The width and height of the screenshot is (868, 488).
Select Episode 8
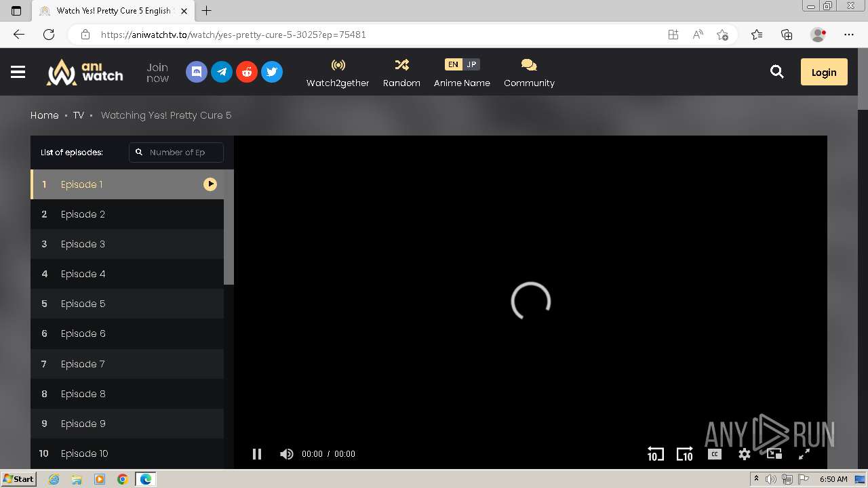(x=127, y=394)
